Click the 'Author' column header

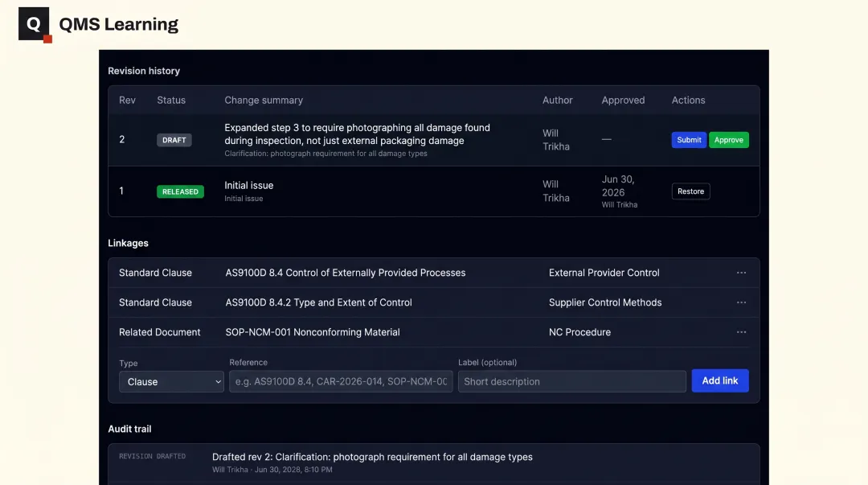(x=558, y=101)
